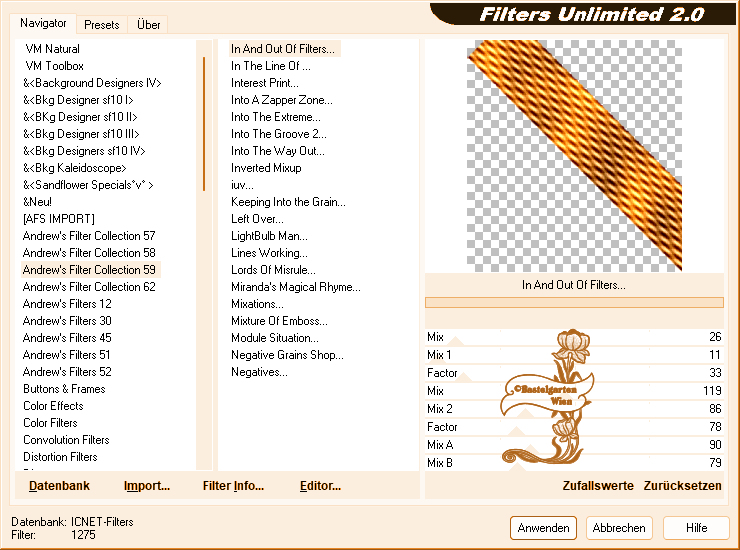Choose Module Situation... filter
Image resolution: width=740 pixels, height=550 pixels.
[x=275, y=338]
